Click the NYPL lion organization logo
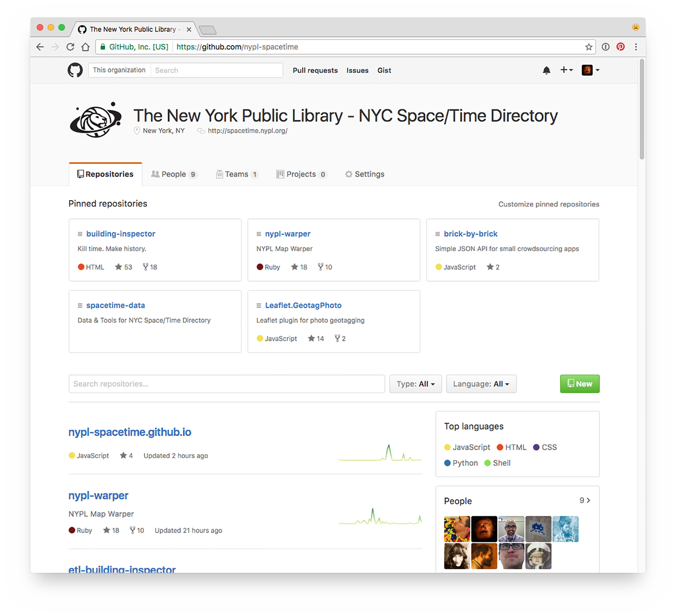This screenshot has width=676, height=616. tap(96, 120)
